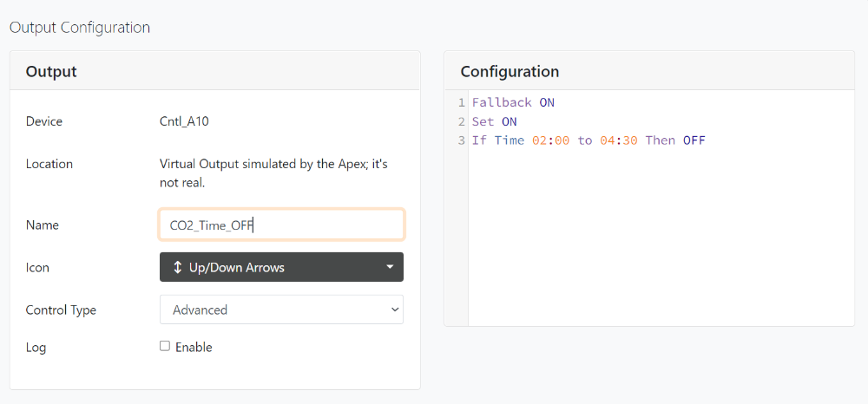Image resolution: width=868 pixels, height=404 pixels.
Task: Click line number 1 in editor gutter
Action: 462,102
